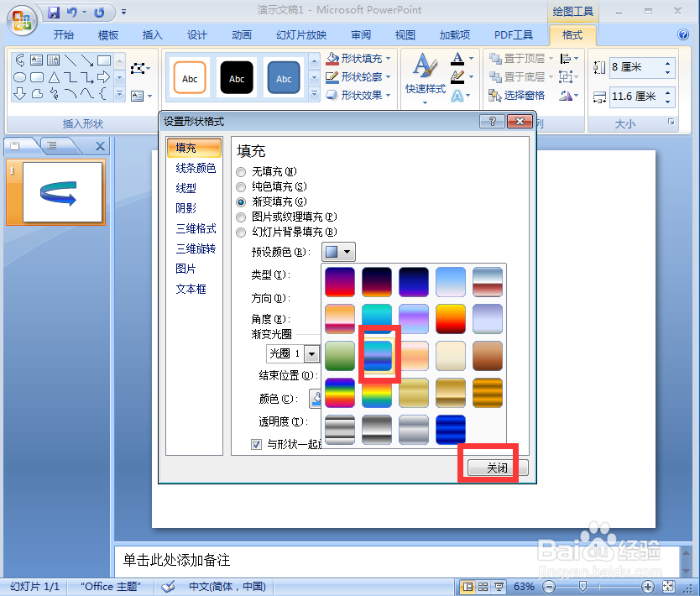Switch to 三维格式 in dialog sidebar
This screenshot has height=596, width=700.
[x=196, y=228]
